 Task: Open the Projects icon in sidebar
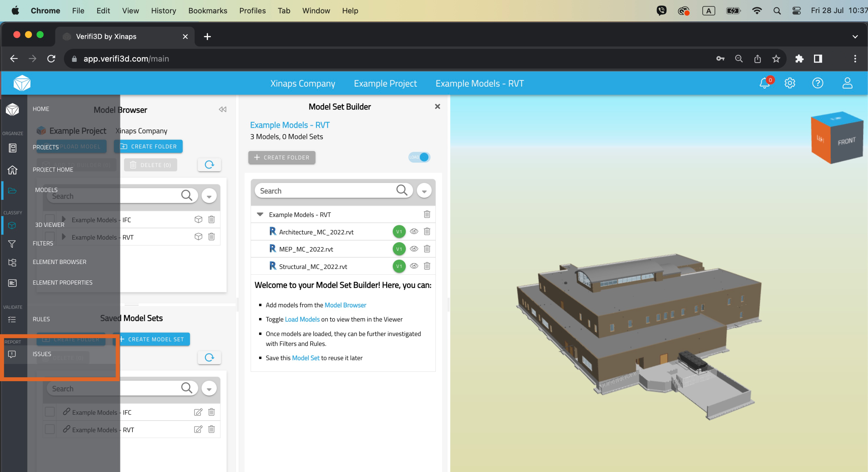12,148
